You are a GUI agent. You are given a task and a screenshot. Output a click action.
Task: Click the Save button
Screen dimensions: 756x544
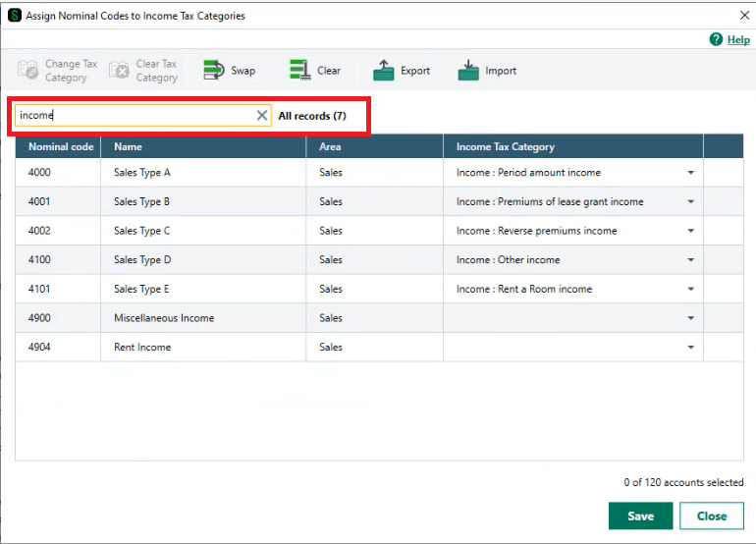640,517
